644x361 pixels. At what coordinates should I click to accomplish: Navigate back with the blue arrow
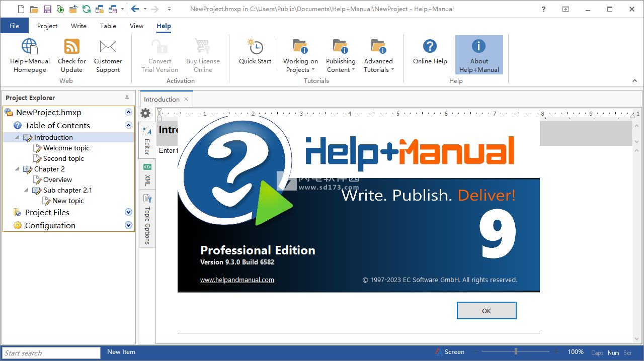tap(134, 9)
